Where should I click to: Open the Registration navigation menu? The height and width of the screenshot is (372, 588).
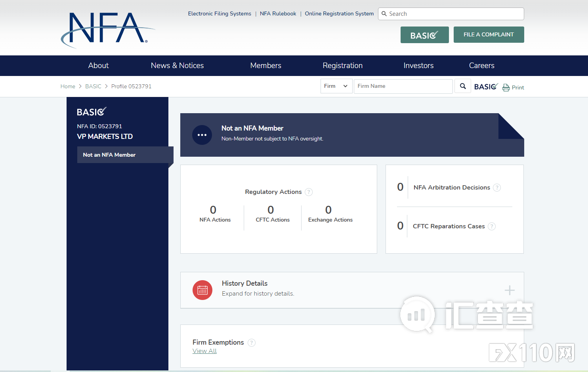pyautogui.click(x=342, y=66)
